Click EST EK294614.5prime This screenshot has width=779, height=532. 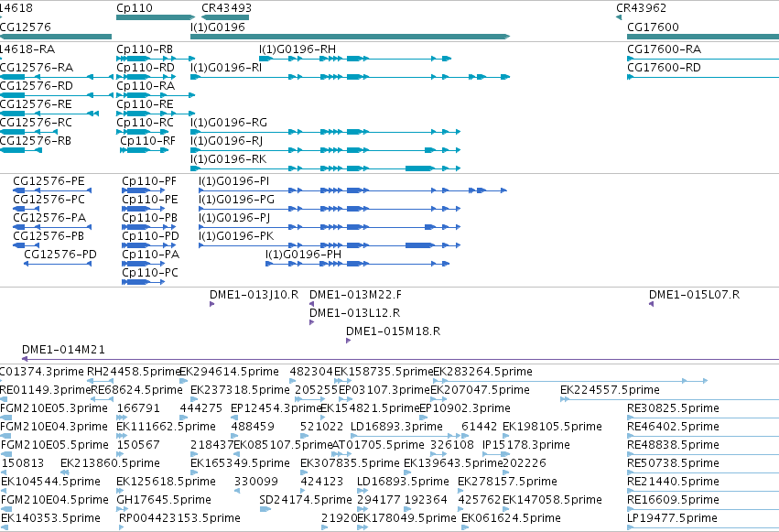[183, 381]
